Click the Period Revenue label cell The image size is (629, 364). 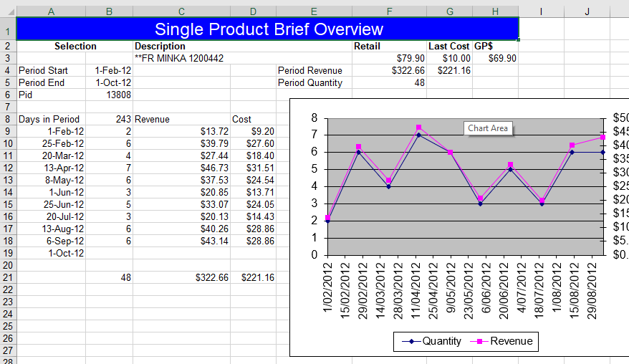click(314, 71)
